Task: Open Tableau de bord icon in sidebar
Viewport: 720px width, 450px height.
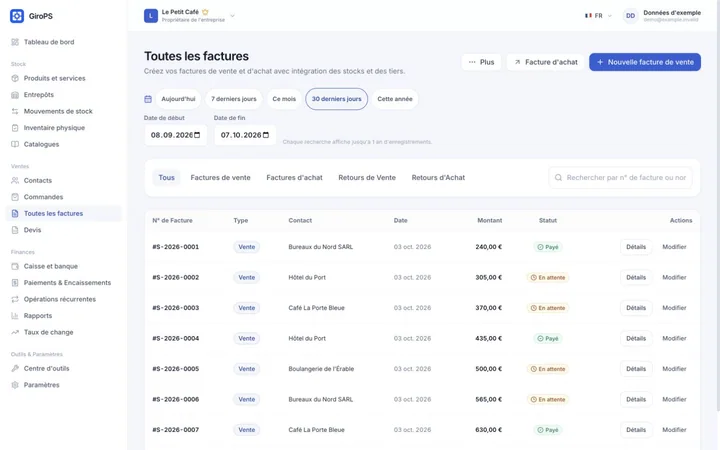Action: 15,42
